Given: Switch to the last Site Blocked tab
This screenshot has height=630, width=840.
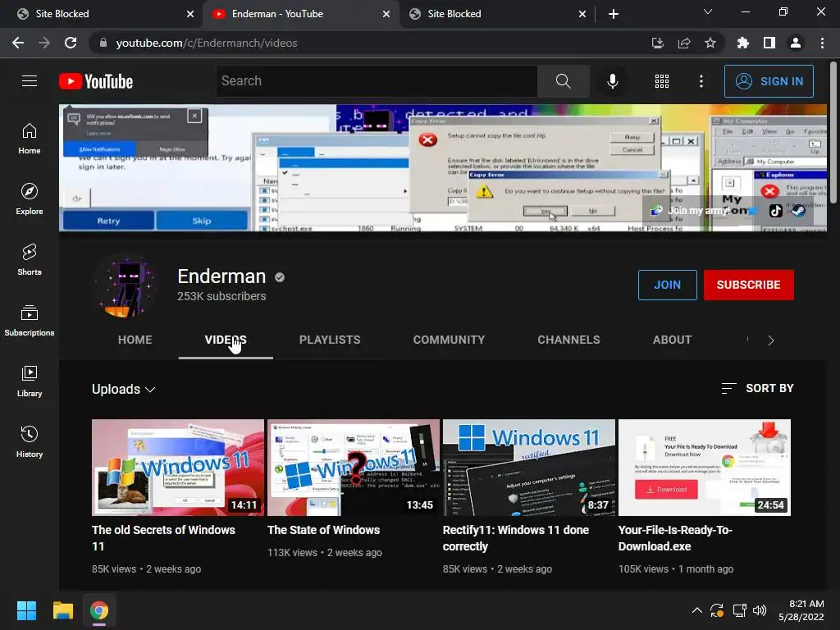Looking at the screenshot, I should click(496, 14).
